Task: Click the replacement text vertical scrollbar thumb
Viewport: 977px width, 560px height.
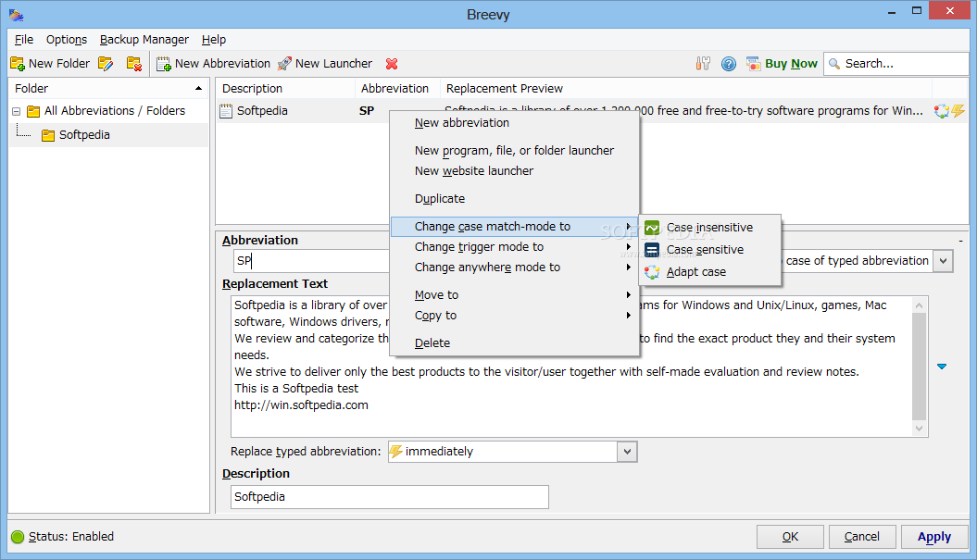Action: pos(919,367)
